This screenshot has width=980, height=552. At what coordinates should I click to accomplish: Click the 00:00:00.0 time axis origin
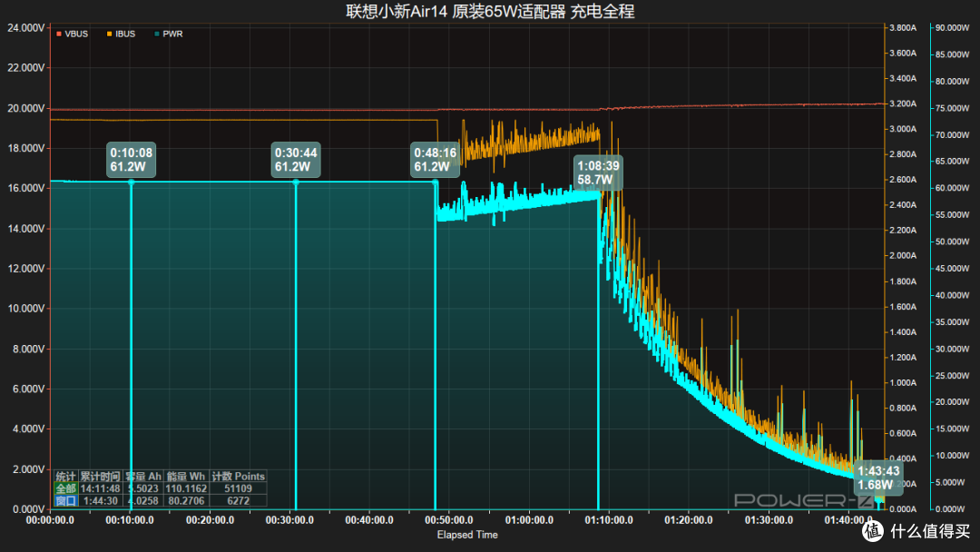pyautogui.click(x=50, y=520)
